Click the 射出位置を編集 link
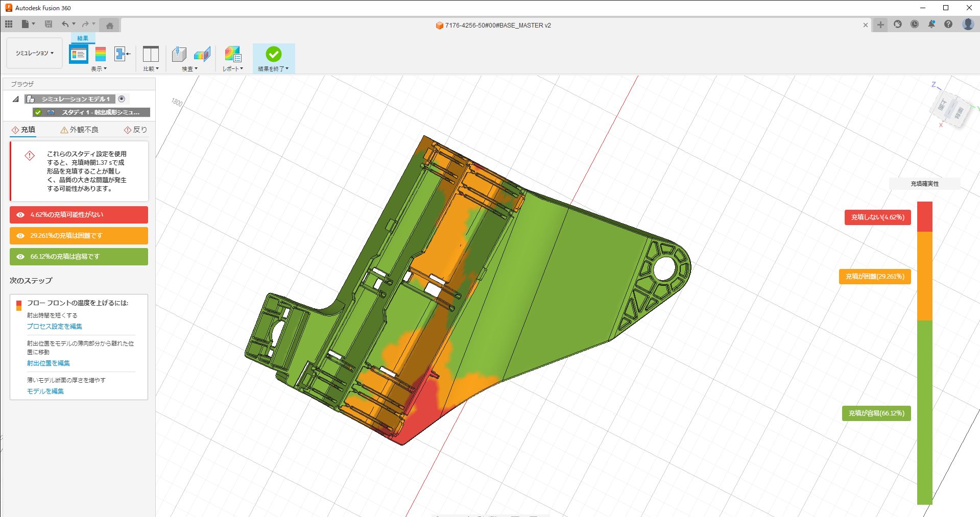 pos(49,363)
